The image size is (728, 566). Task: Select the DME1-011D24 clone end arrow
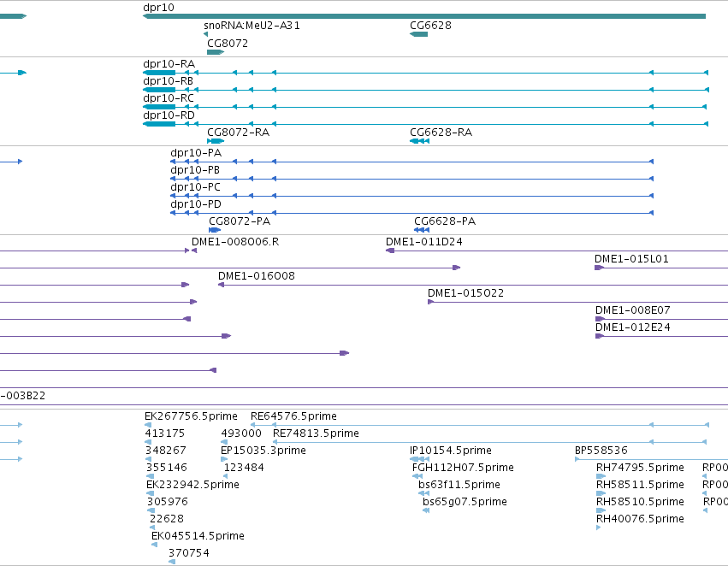pos(390,251)
